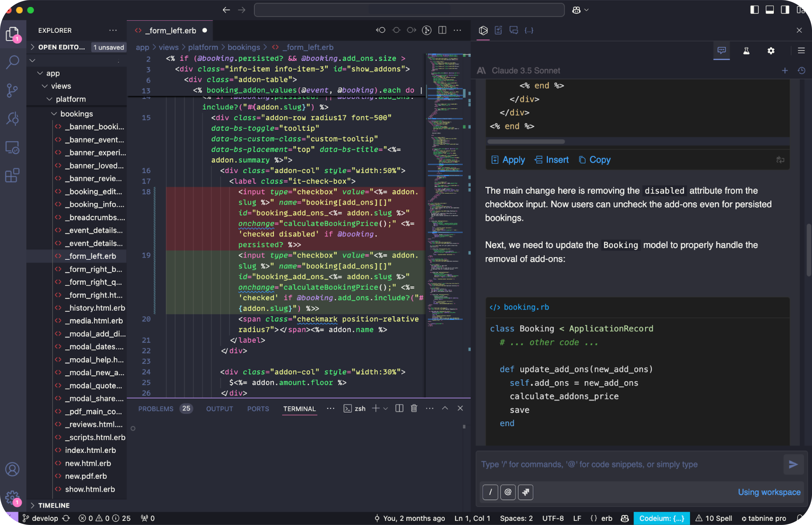Screen dimensions: 812x525
Task: Open the Search view in activity bar
Action: pyautogui.click(x=13, y=62)
